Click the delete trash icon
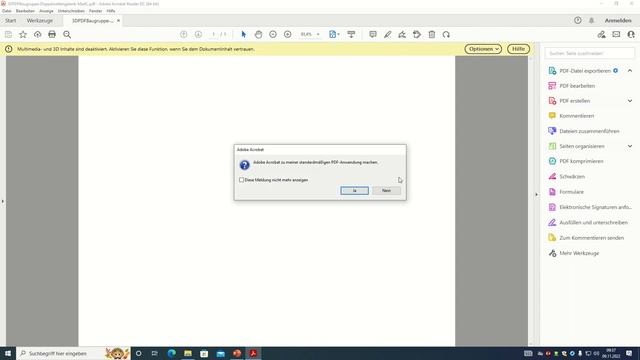The width and height of the screenshot is (640, 360). pyautogui.click(x=432, y=35)
